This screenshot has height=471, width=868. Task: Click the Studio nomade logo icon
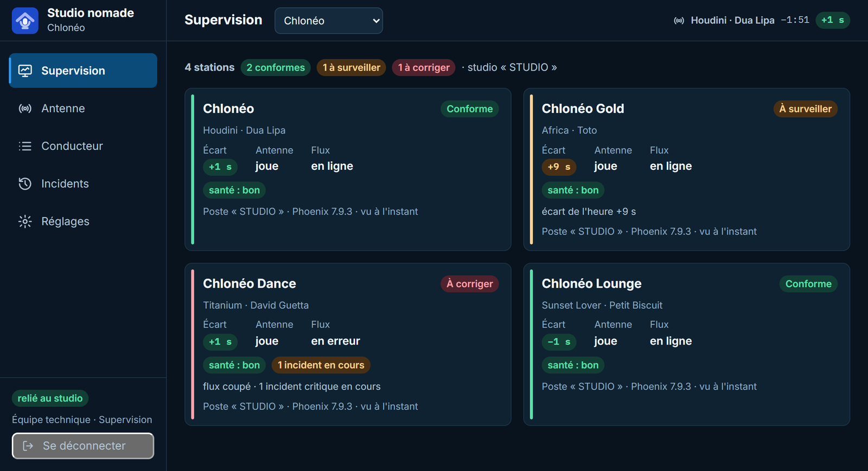pos(25,21)
